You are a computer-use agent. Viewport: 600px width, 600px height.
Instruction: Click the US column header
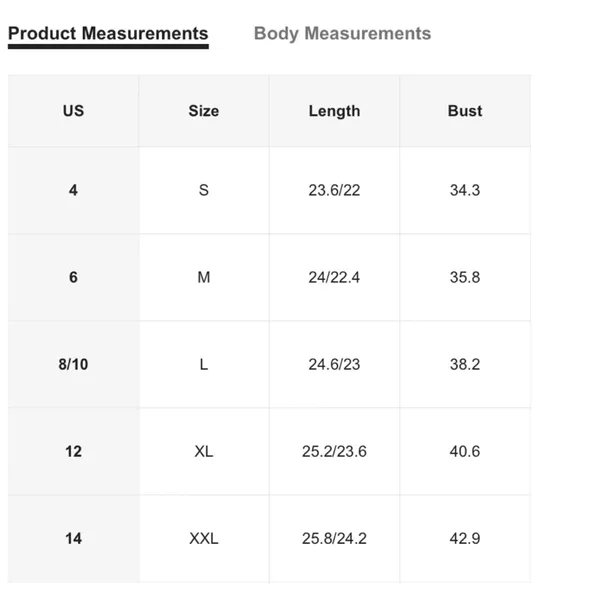73,111
